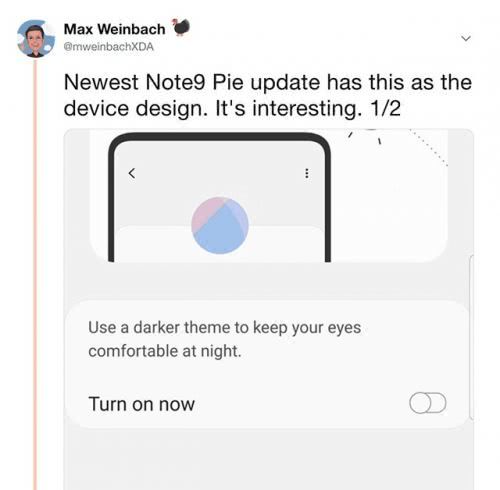Open the three-dot overflow menu in mockup
Viewport: 500px width, 490px height.
(307, 173)
